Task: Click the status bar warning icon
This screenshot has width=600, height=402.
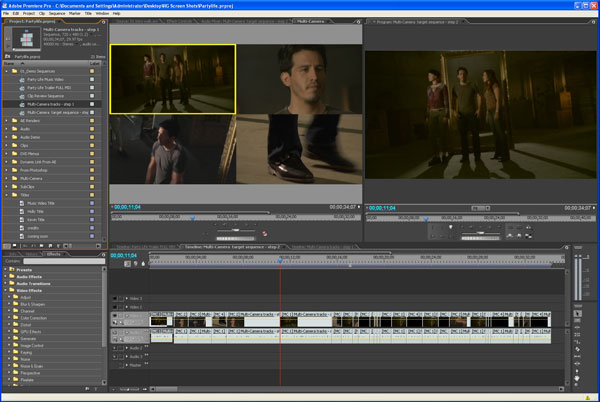Action: [588, 398]
